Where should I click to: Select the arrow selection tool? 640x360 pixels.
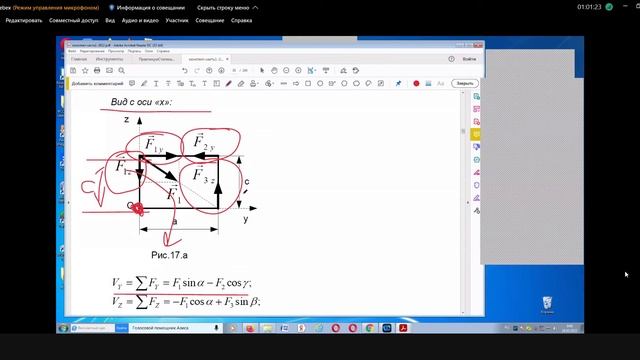[x=262, y=71]
